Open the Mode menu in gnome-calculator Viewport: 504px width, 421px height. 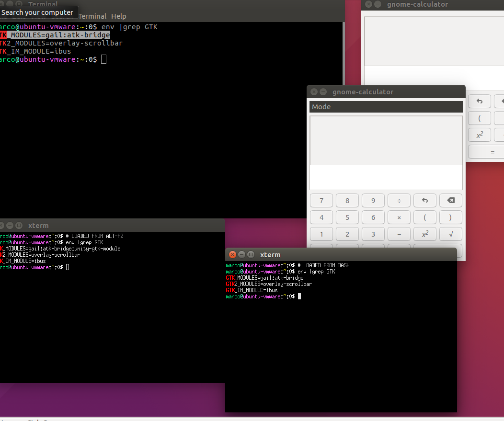tap(321, 107)
